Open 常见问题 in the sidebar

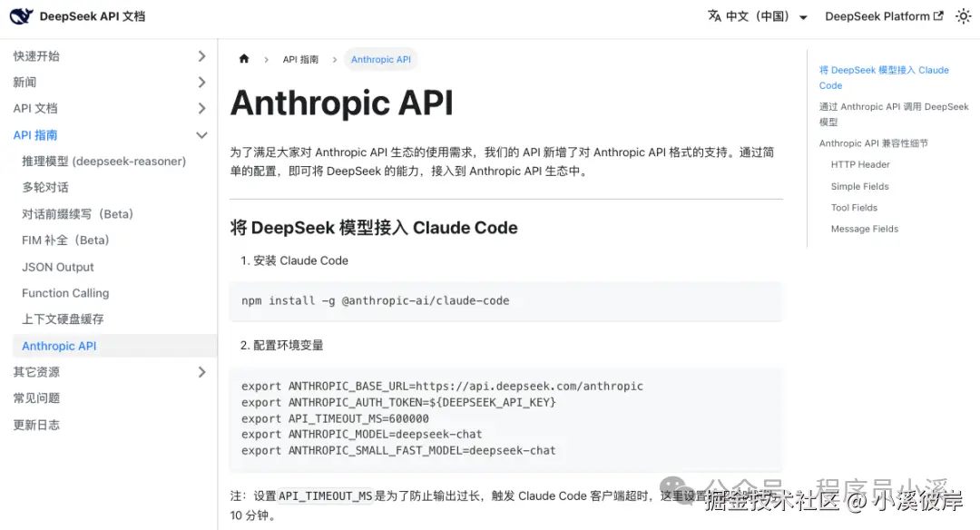36,398
